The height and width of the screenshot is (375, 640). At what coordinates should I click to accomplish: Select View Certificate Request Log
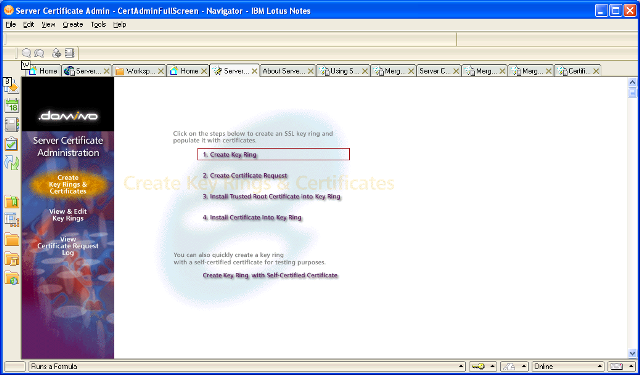(x=68, y=246)
